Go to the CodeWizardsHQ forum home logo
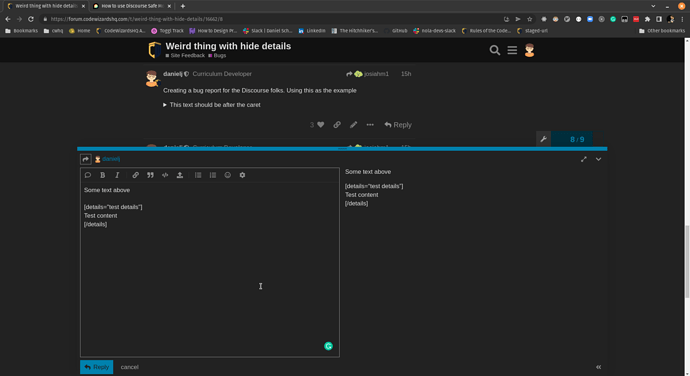 (x=154, y=50)
